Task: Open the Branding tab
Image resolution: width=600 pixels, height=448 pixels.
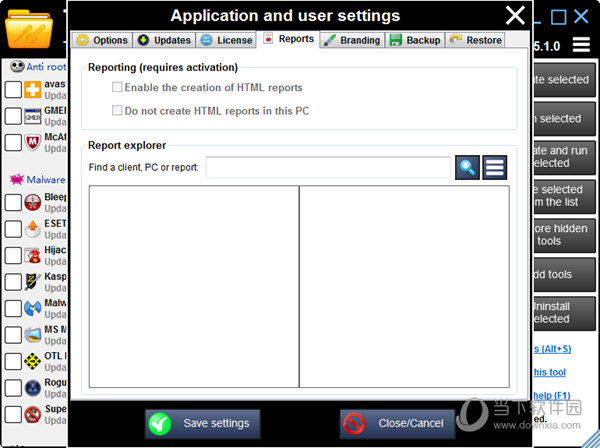Action: [351, 40]
